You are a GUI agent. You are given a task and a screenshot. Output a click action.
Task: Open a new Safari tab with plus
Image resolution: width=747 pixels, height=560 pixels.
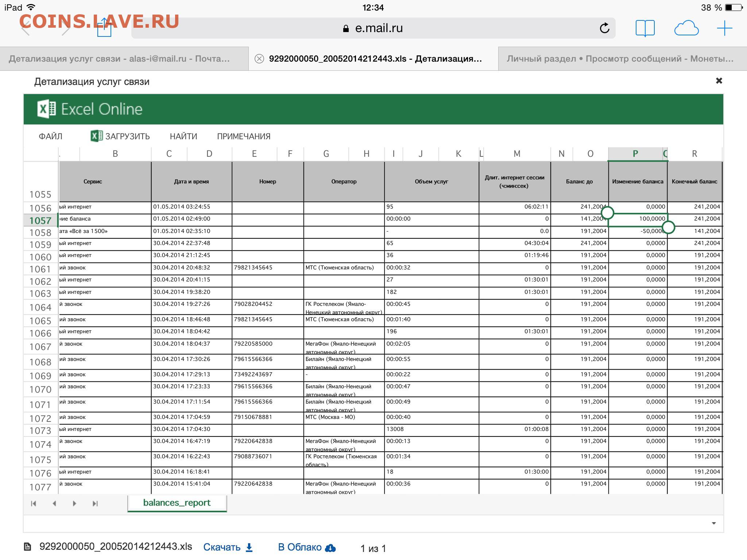(x=724, y=28)
